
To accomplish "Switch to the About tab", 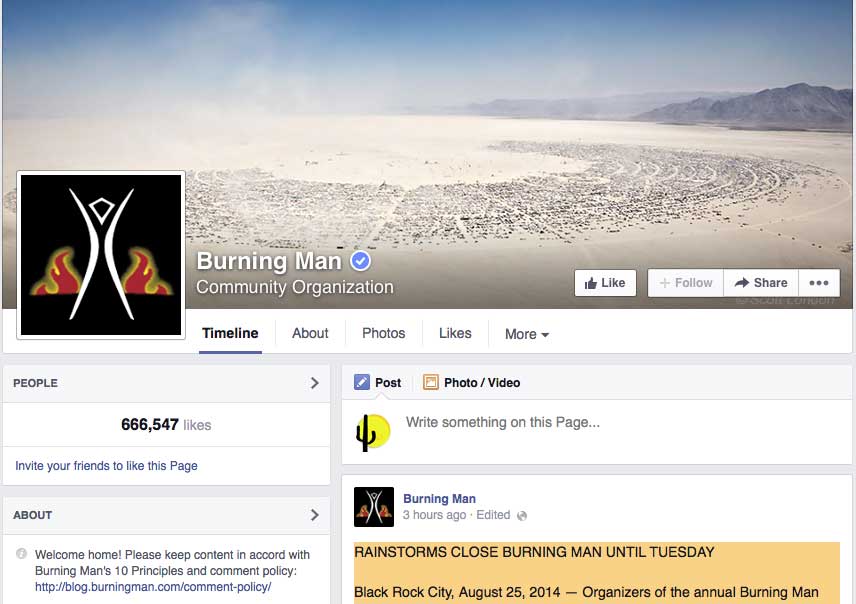I will click(x=310, y=333).
